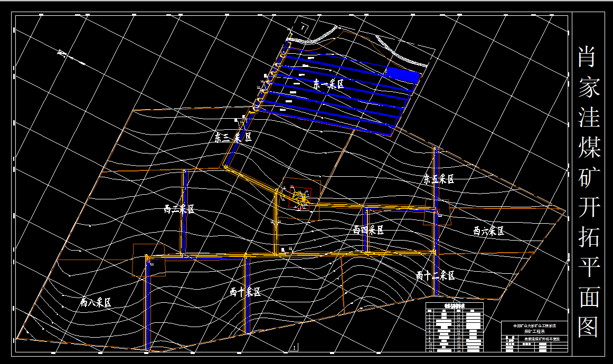Image resolution: width=613 pixels, height=364 pixels.
Task: Click row 10 number in legend table
Action: click(430, 344)
